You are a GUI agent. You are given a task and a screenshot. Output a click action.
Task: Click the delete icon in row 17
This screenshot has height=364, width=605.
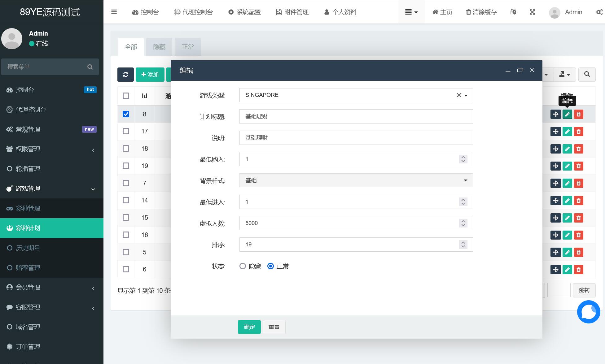pyautogui.click(x=578, y=132)
